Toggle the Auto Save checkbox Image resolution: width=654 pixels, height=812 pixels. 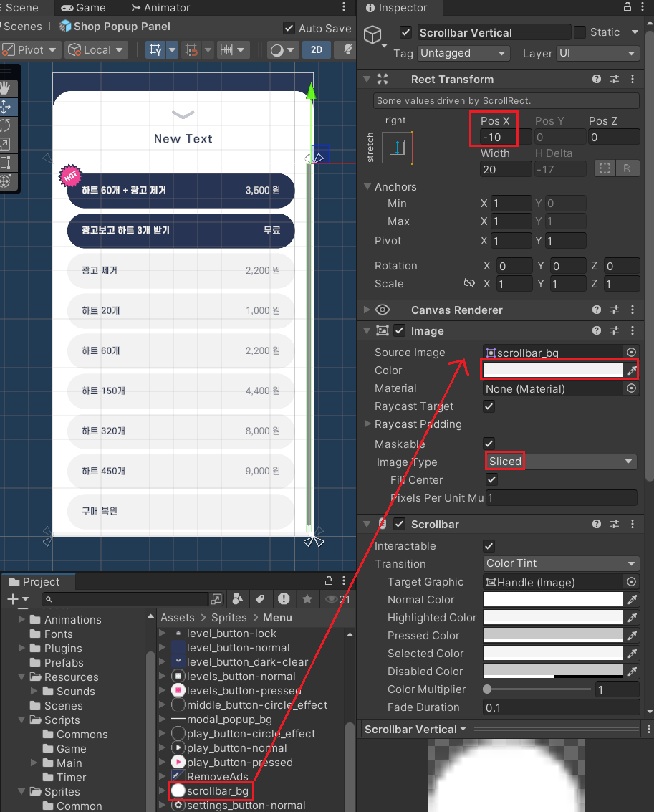(289, 28)
